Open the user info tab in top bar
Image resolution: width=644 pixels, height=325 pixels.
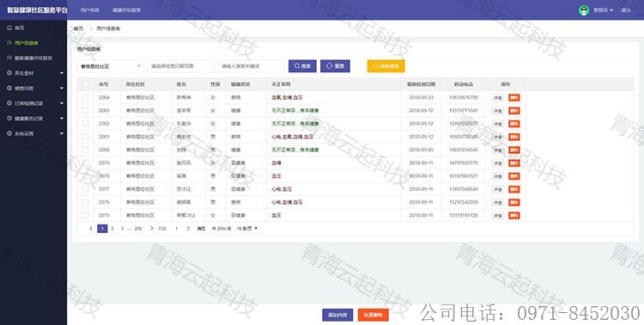(89, 9)
